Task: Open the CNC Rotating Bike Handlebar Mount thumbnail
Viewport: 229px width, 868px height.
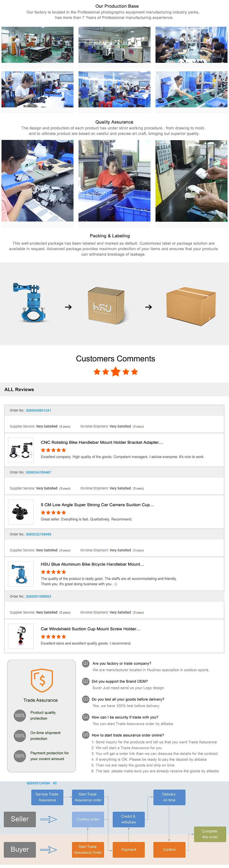Action: [21, 450]
